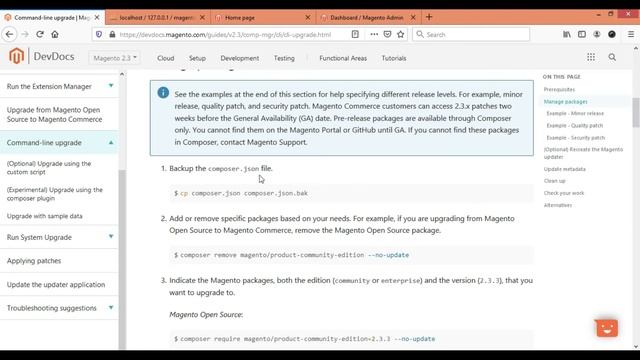Jump to Update metadata section
The width and height of the screenshot is (640, 360).
coord(564,169)
